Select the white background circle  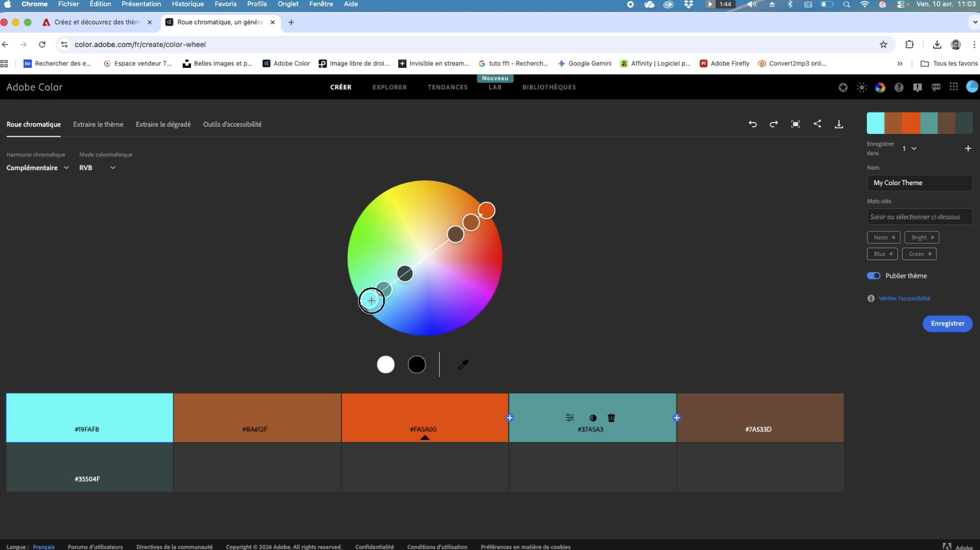click(x=386, y=364)
